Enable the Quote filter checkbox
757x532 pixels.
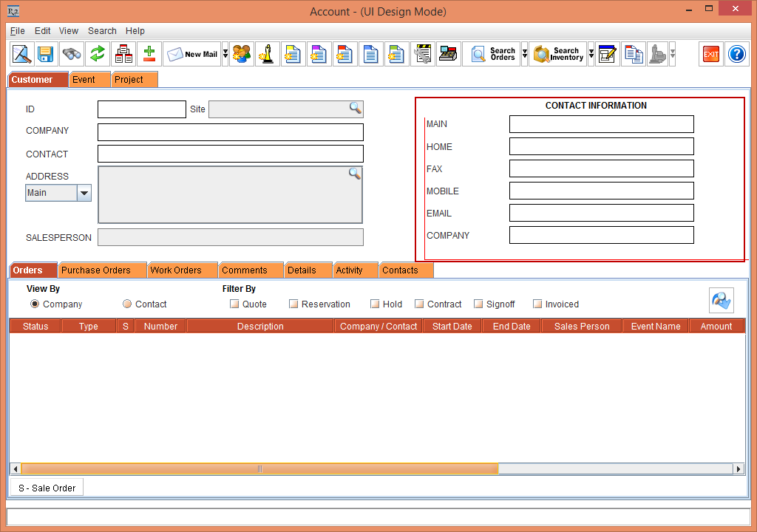[234, 304]
